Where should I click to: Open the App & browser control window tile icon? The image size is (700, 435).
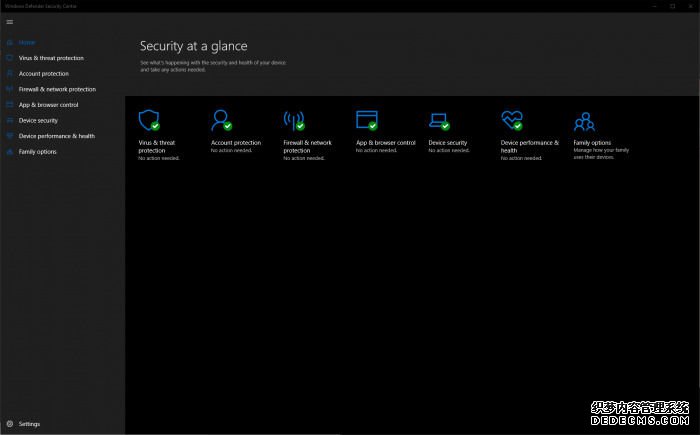[366, 121]
